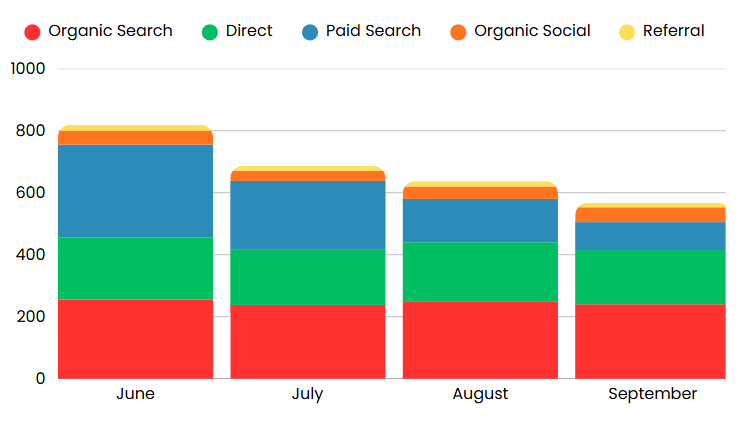Toggle the Referral series via its legend text
The image size is (754, 423).
(x=673, y=31)
